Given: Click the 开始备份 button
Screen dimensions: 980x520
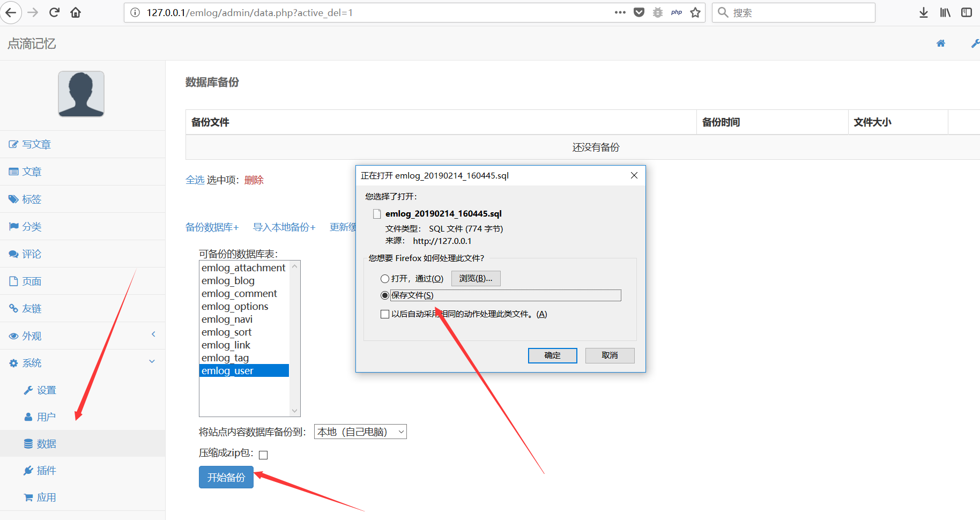Looking at the screenshot, I should click(226, 477).
